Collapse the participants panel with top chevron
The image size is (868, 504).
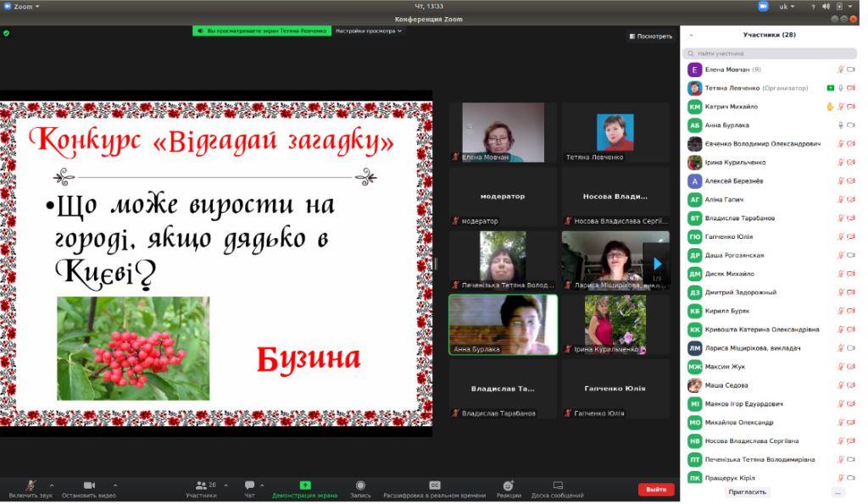(x=691, y=35)
